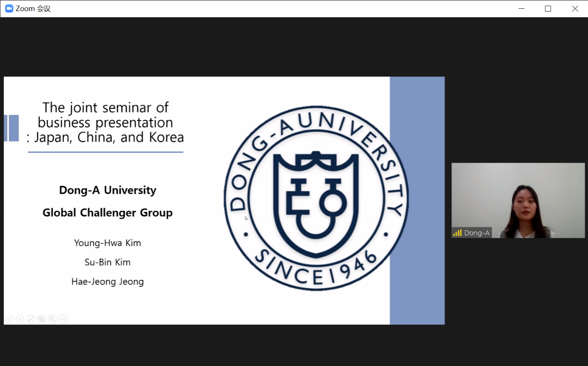This screenshot has width=588, height=366.
Task: Minimize the Zoom meeting window
Action: tap(522, 9)
